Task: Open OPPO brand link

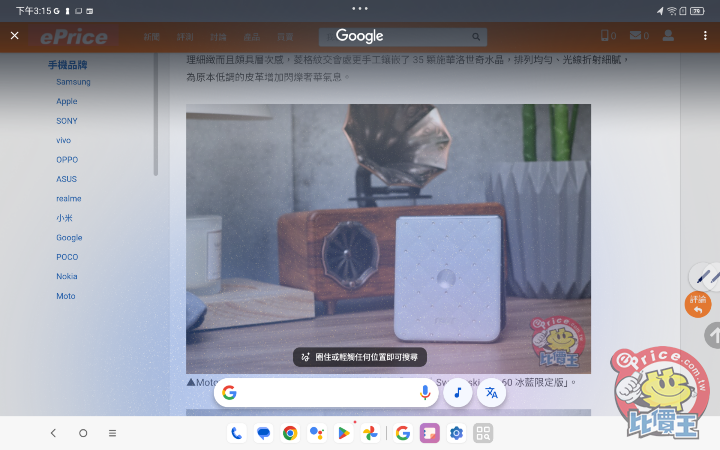Action: click(x=67, y=160)
